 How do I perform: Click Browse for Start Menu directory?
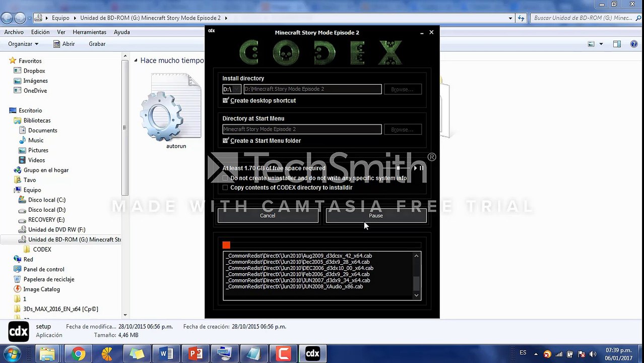pos(403,130)
